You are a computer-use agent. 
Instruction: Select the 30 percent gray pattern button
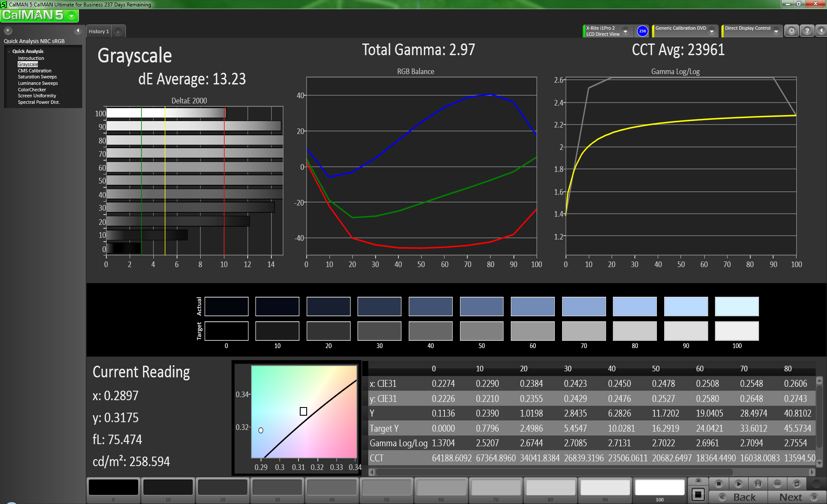click(277, 490)
